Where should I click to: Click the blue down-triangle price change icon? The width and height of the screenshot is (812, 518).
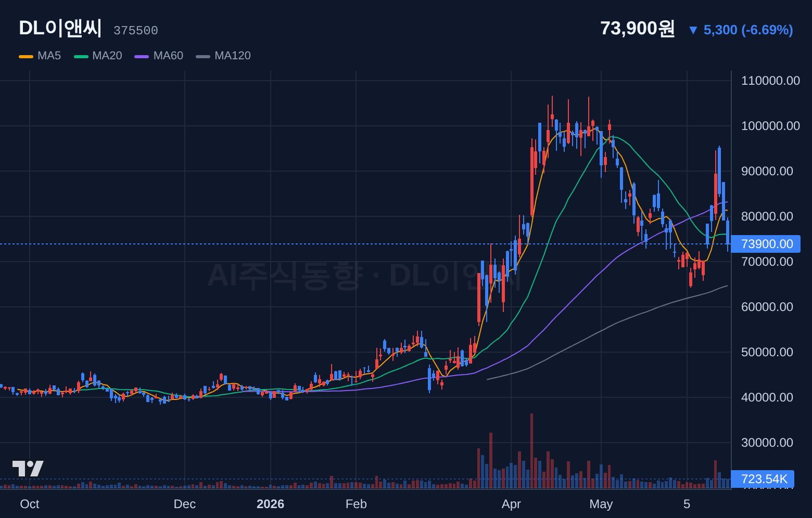click(693, 30)
